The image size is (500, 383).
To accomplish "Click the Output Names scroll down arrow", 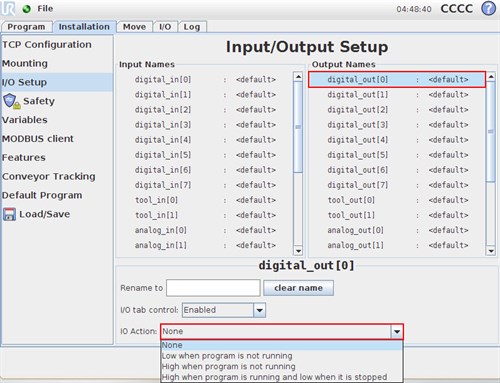I will (491, 251).
